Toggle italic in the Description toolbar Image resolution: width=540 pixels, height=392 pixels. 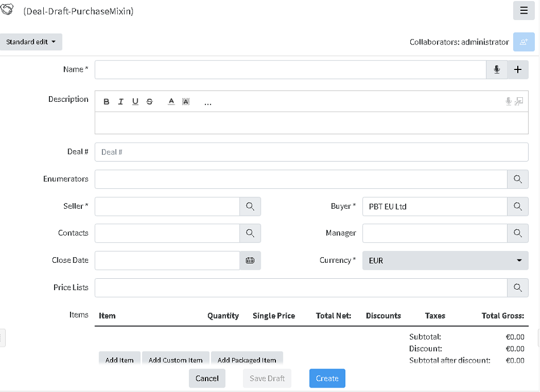(121, 102)
